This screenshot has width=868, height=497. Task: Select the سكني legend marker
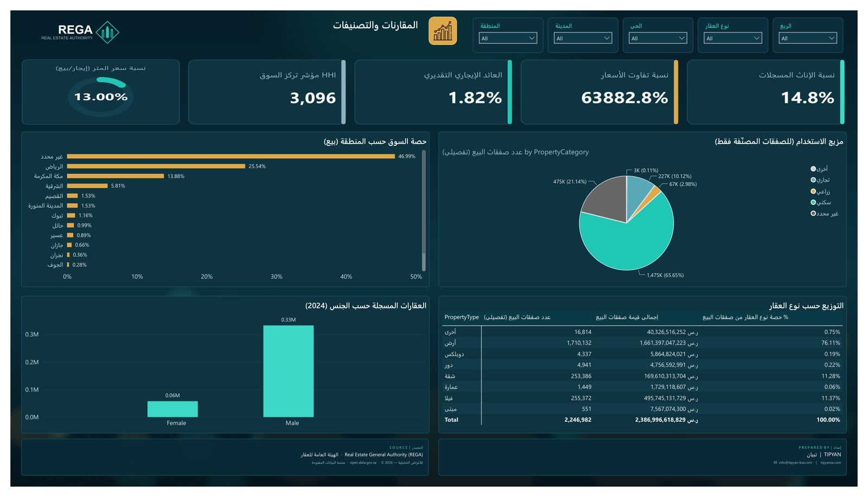pyautogui.click(x=813, y=202)
